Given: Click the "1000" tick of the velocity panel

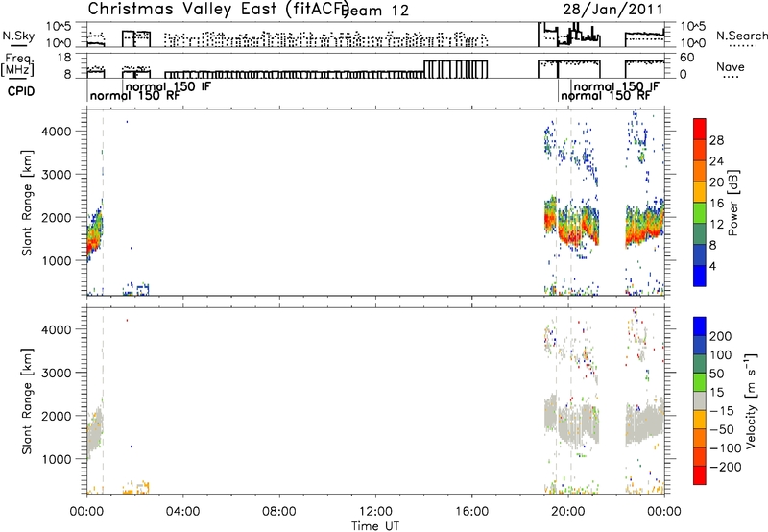Looking at the screenshot, I should (x=57, y=459).
